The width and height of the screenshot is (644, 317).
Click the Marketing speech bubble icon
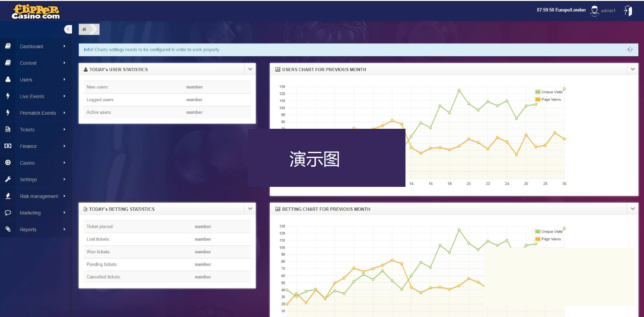[8, 213]
